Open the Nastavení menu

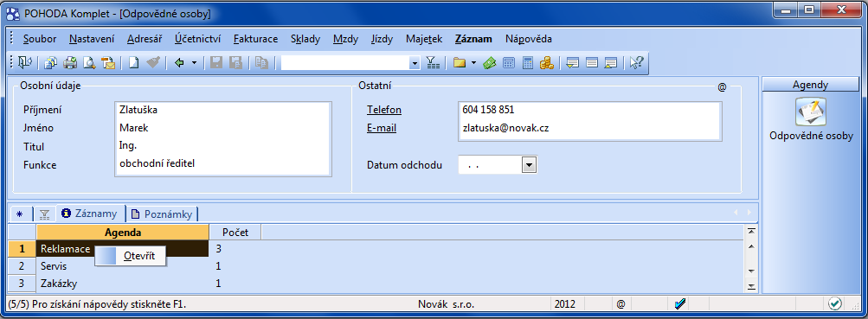[x=92, y=39]
